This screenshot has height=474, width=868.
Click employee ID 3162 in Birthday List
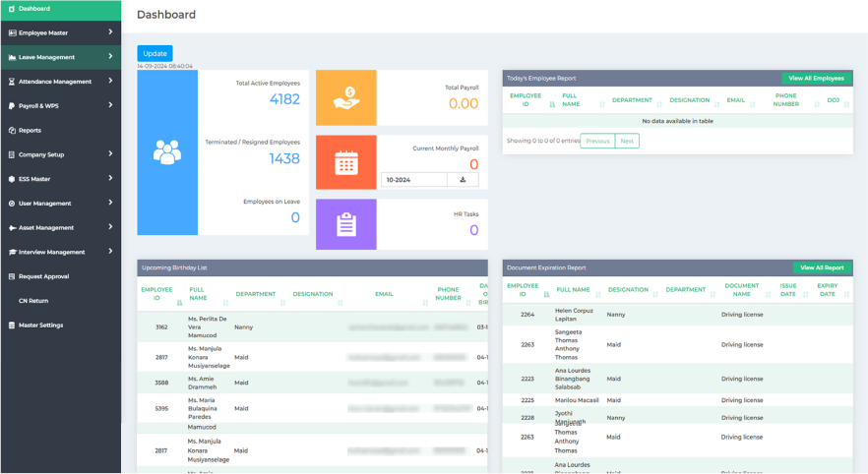161,327
